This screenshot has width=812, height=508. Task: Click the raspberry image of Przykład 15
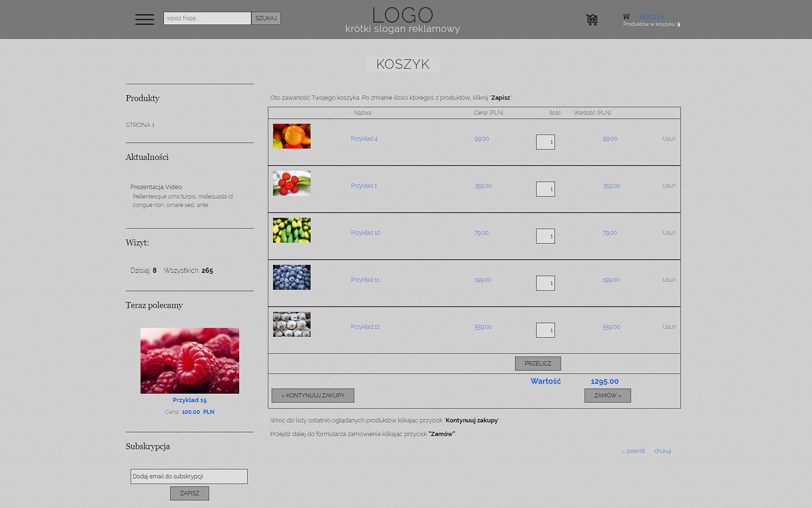point(190,361)
